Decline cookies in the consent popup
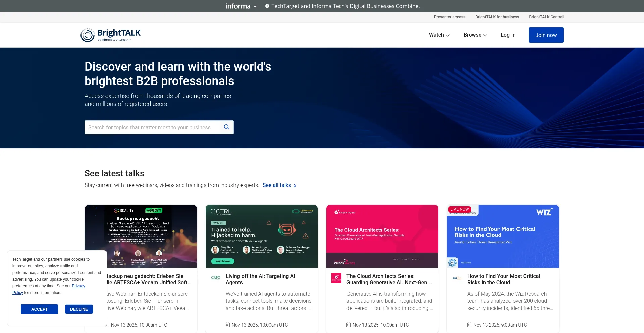Screen dimensions: 644x333 79,309
